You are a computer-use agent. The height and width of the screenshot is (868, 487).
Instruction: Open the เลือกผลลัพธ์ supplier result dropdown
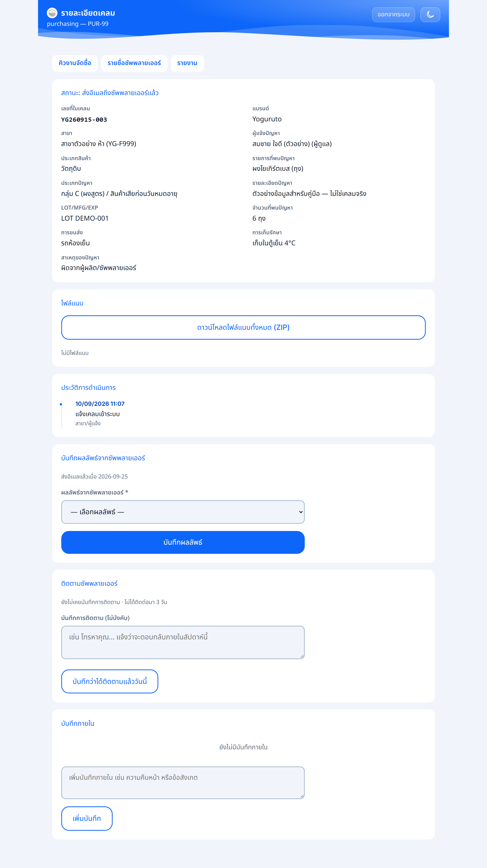[x=183, y=512]
